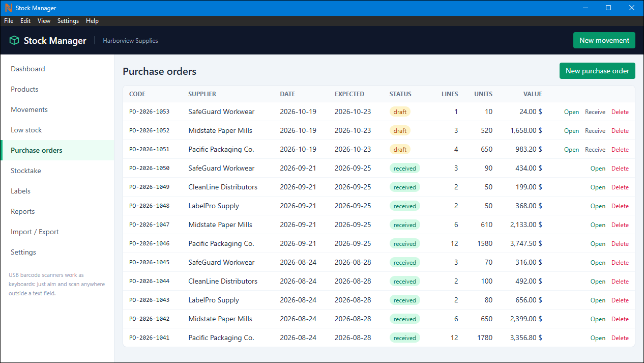Click the Purchase orders page heading
This screenshot has height=363, width=644.
point(160,72)
